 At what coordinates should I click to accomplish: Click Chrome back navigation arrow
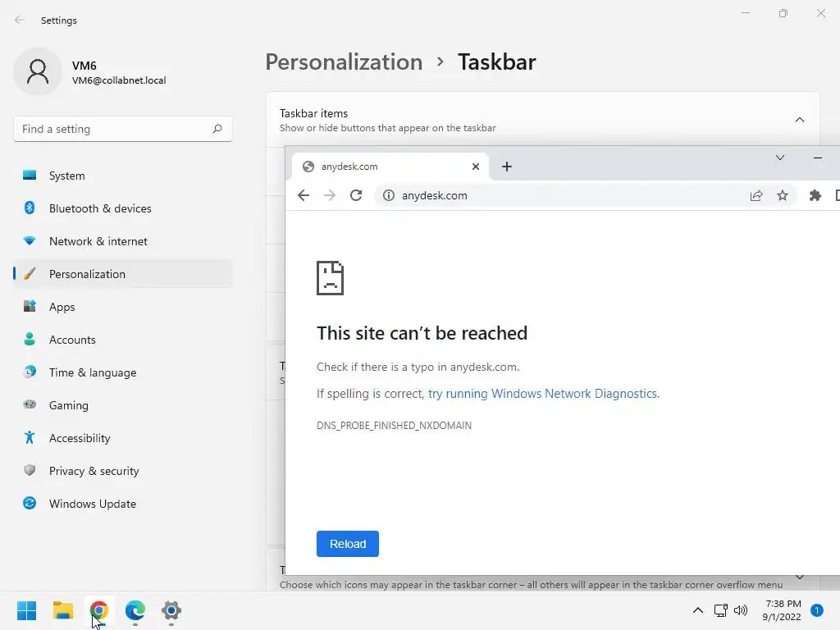click(304, 195)
